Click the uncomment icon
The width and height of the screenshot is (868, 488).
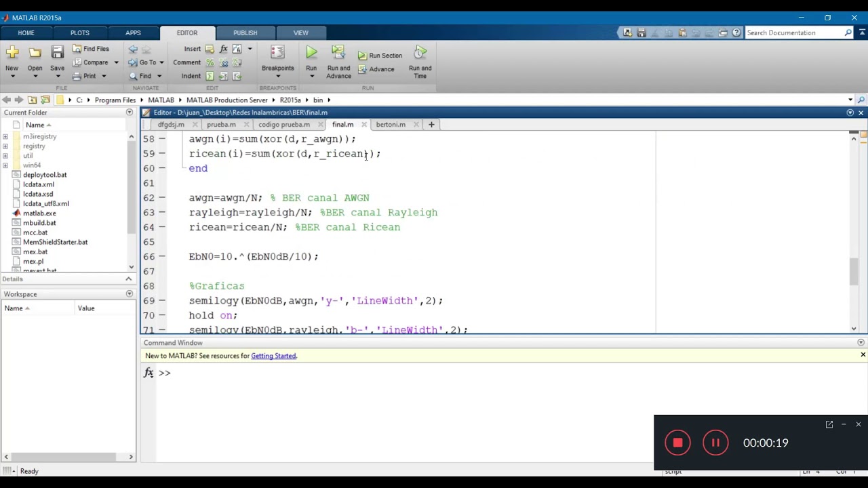pos(223,62)
